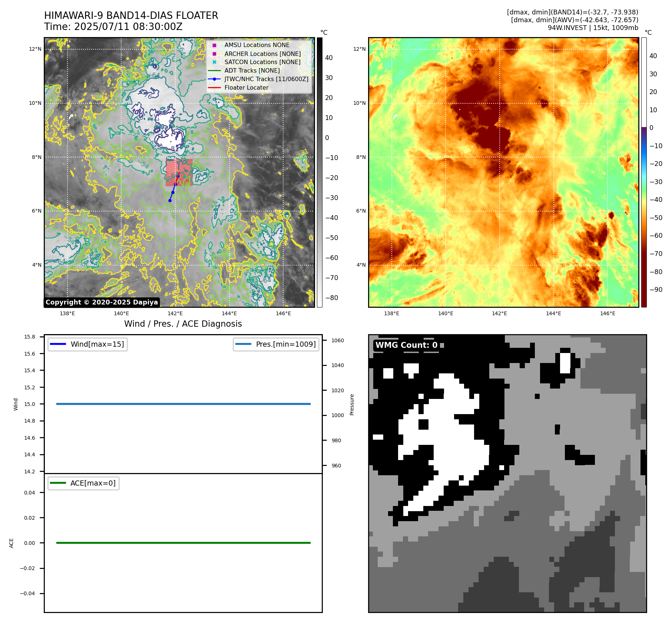672x626 pixels.
Task: Click the red Floater Locater legend line
Action: (x=214, y=87)
